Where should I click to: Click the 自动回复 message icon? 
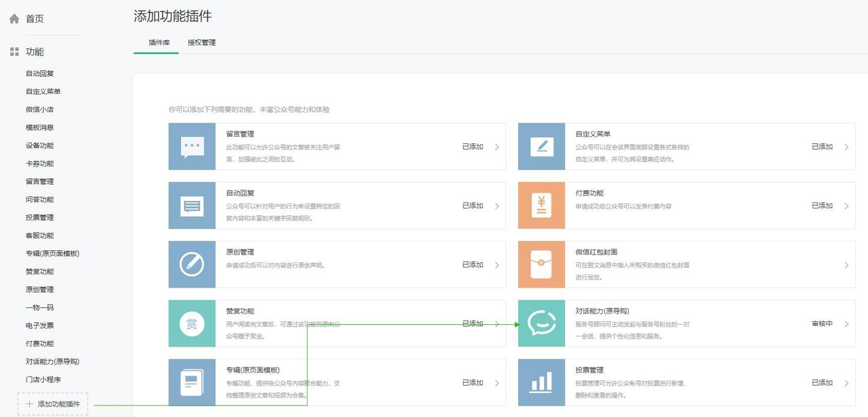[x=191, y=205]
